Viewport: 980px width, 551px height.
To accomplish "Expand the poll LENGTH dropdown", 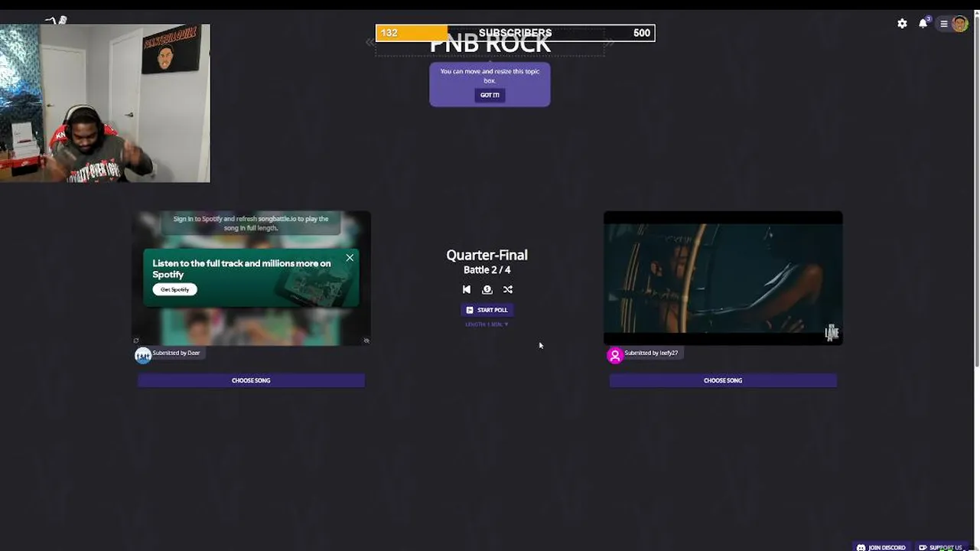I will 487,324.
